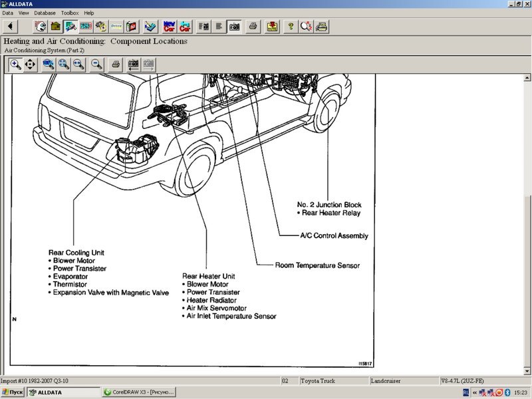Click 'Import #10 1982-2007 Q3-10' status text
532x399 pixels.
(x=35, y=381)
